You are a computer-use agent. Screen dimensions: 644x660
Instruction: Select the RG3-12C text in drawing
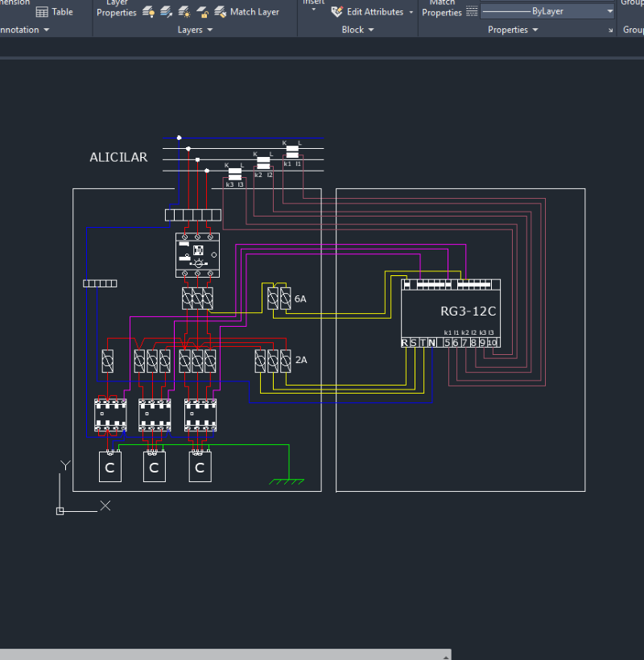pos(468,311)
